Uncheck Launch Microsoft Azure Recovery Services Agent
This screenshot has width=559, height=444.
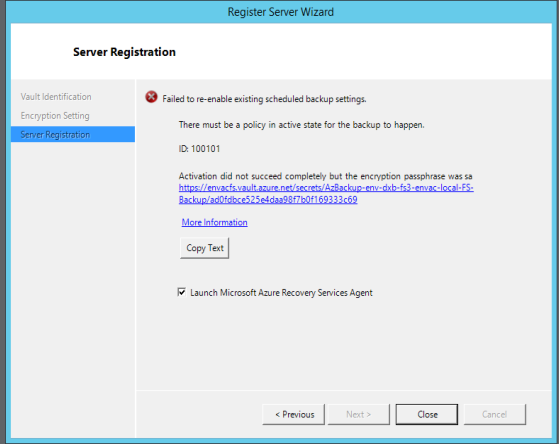[182, 292]
